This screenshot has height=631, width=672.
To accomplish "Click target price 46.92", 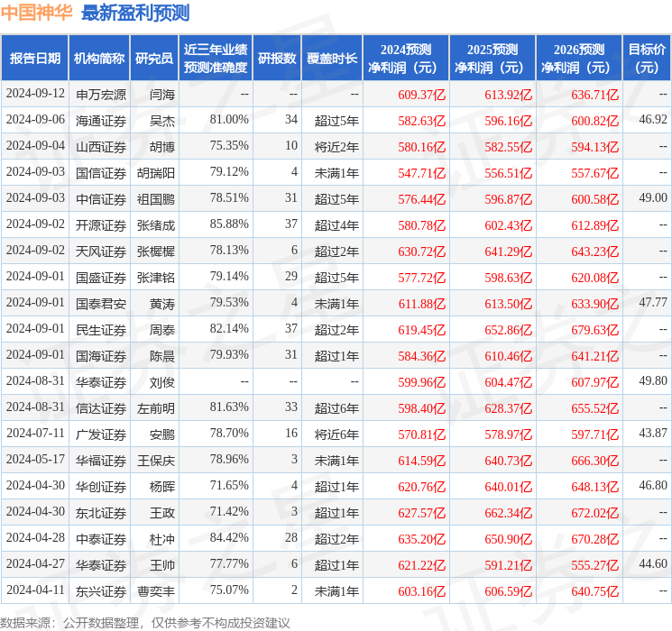I will [653, 120].
